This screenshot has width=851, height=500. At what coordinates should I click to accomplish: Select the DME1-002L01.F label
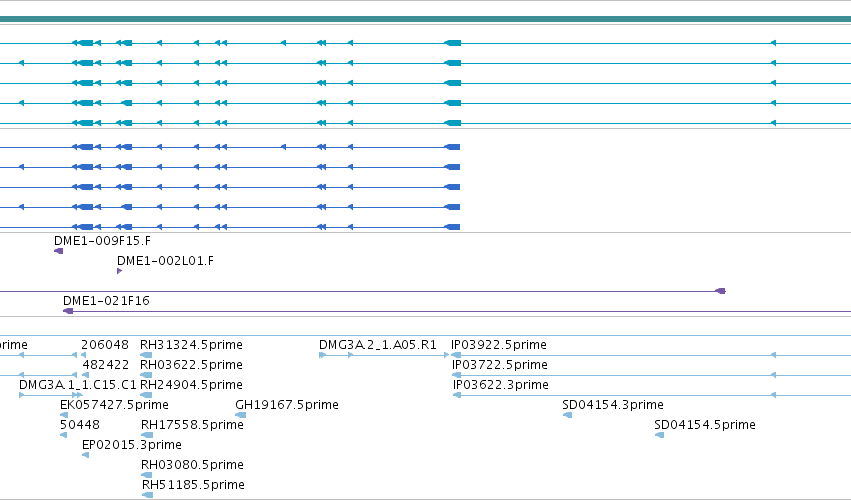tap(166, 261)
